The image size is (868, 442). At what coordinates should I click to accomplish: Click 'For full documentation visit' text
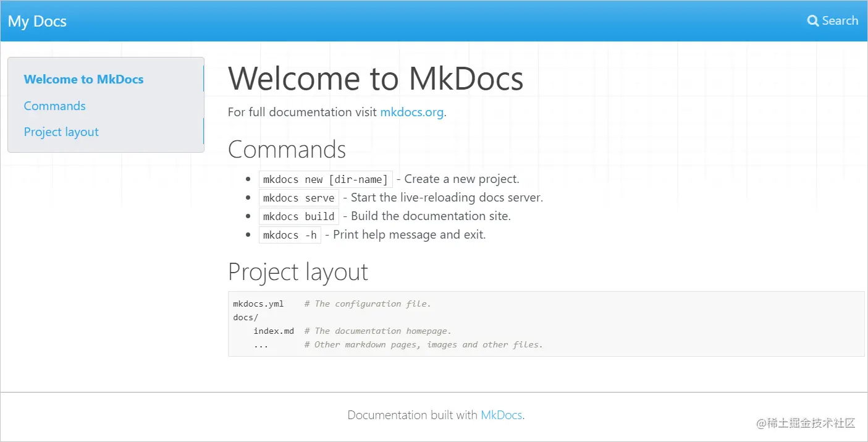[302, 112]
